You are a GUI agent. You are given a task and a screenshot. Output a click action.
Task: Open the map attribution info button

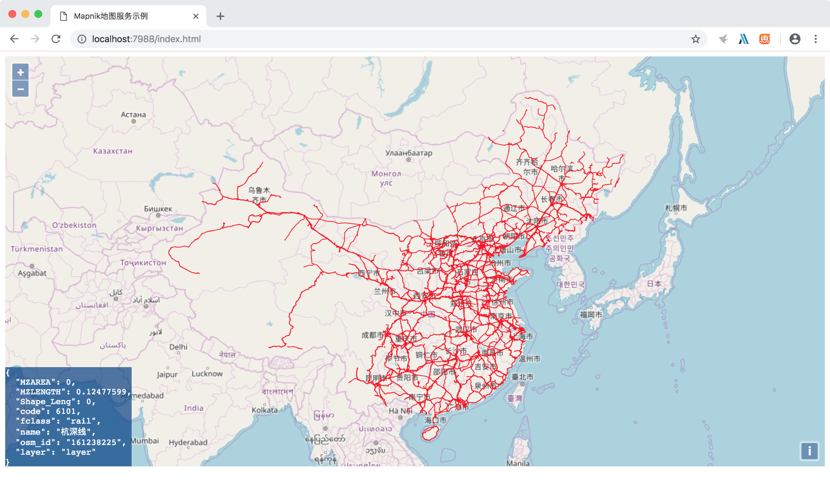click(x=810, y=451)
